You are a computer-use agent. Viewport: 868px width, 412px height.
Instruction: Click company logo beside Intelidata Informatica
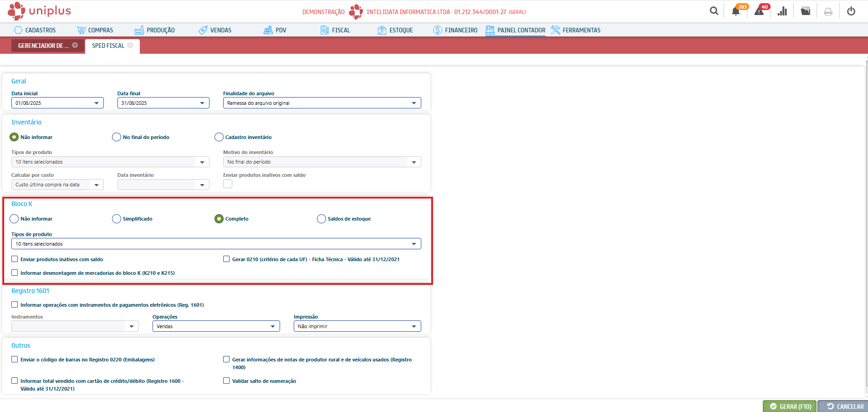pyautogui.click(x=356, y=12)
